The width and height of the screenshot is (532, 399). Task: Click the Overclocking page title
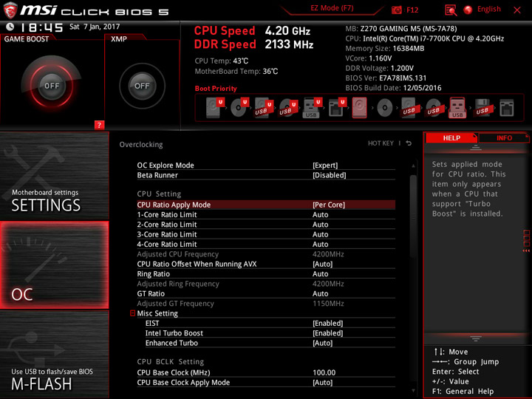click(141, 145)
